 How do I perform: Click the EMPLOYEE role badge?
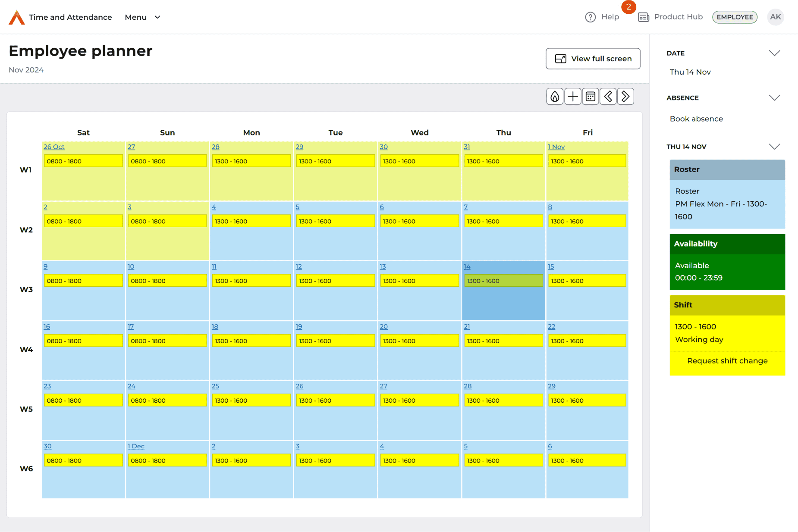click(735, 17)
